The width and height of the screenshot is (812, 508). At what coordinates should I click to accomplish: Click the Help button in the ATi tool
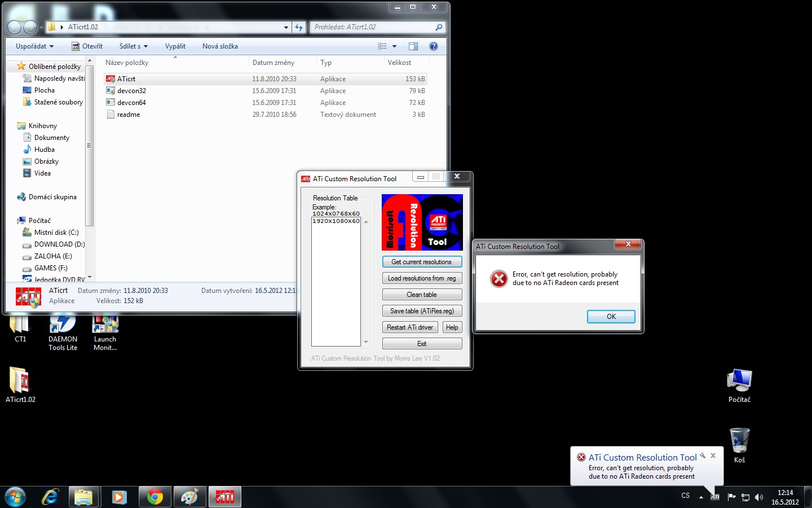[x=452, y=327]
